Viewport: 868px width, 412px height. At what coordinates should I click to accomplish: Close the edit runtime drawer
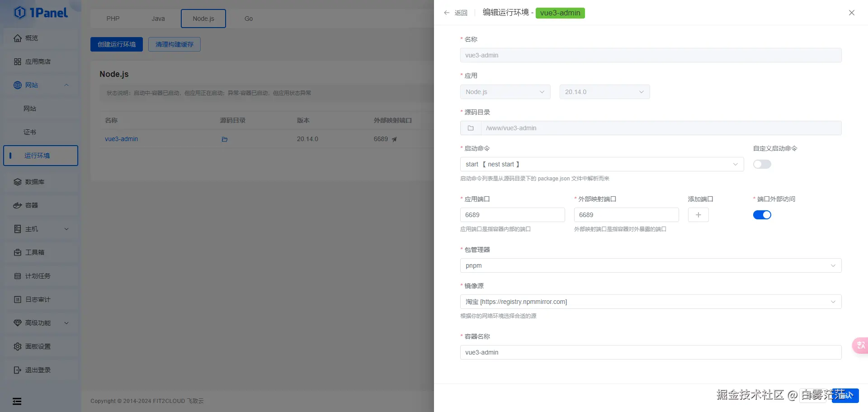[852, 13]
